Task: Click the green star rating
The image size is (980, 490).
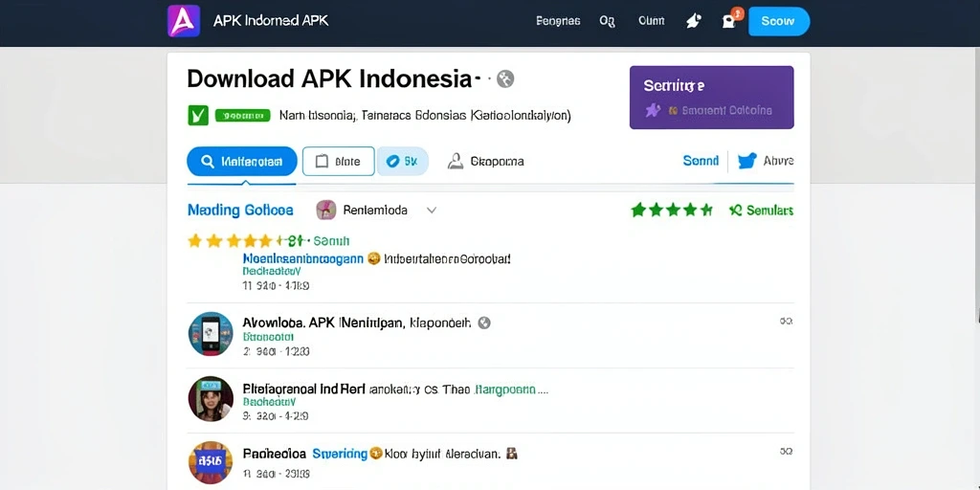Action: 672,210
